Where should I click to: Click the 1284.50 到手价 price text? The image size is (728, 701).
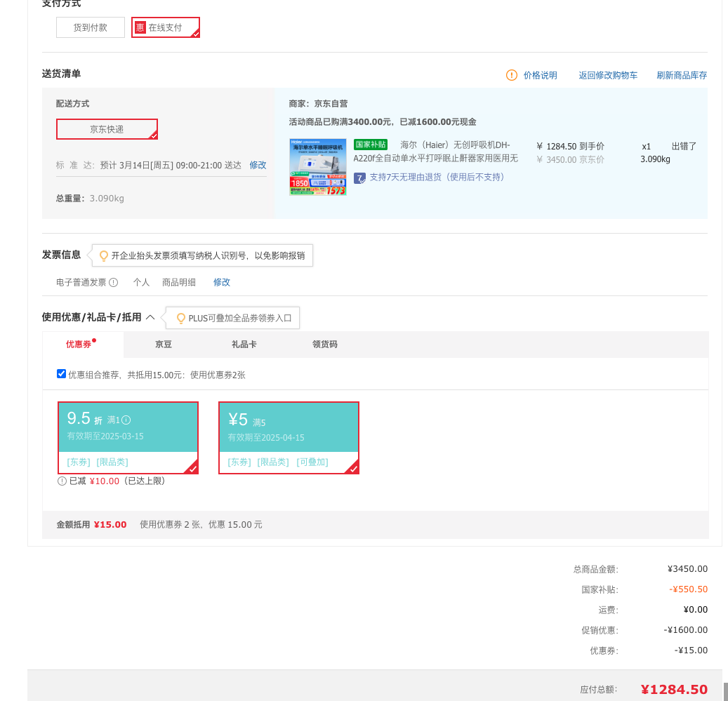click(x=571, y=147)
